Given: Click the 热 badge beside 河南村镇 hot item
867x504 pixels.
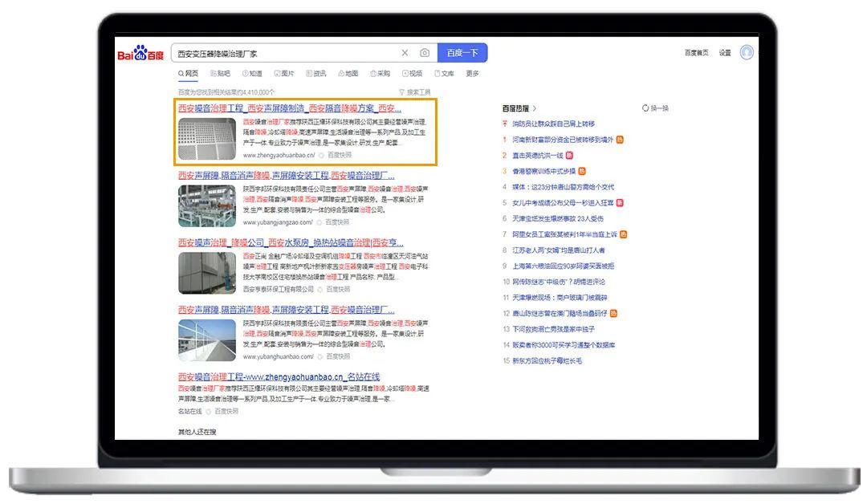Looking at the screenshot, I should [x=620, y=140].
